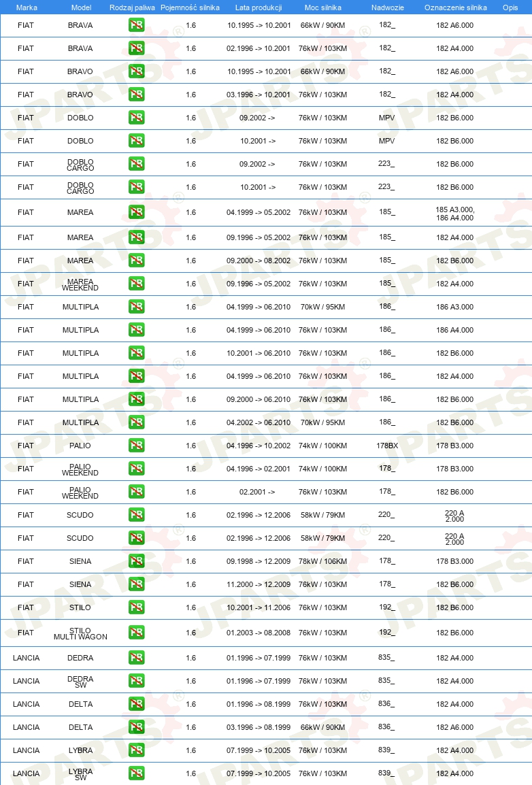Click the Nadwozie column header

[x=387, y=7]
